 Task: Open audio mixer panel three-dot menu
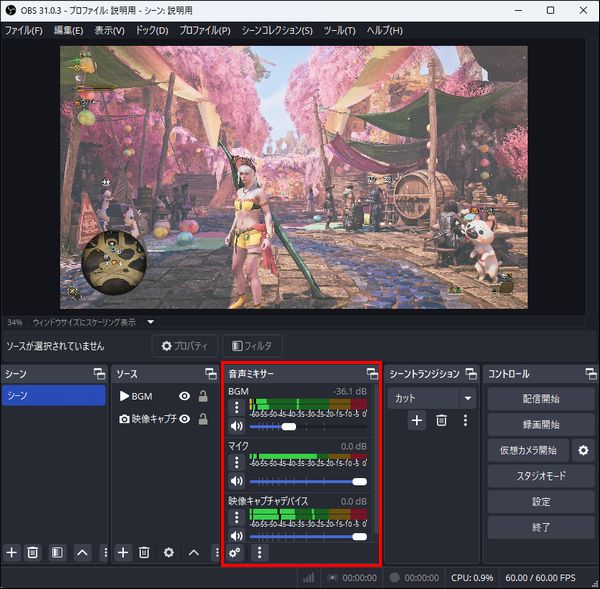(259, 552)
